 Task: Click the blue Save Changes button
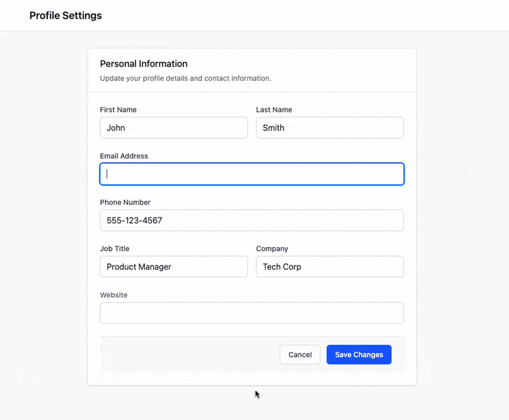pyautogui.click(x=359, y=355)
